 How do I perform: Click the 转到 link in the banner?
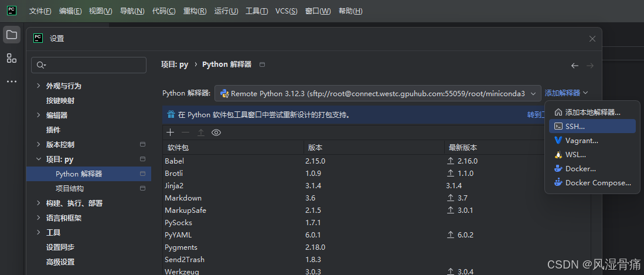click(536, 115)
